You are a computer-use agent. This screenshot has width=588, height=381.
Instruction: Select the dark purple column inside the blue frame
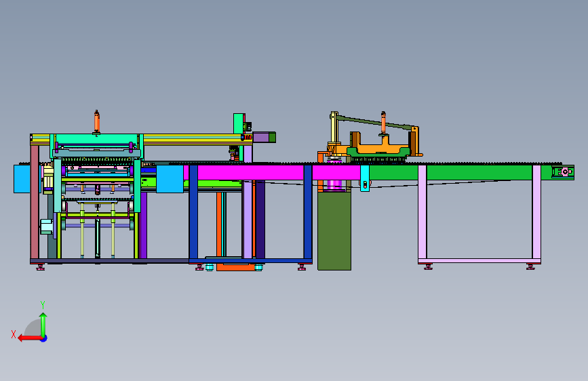click(x=260, y=220)
